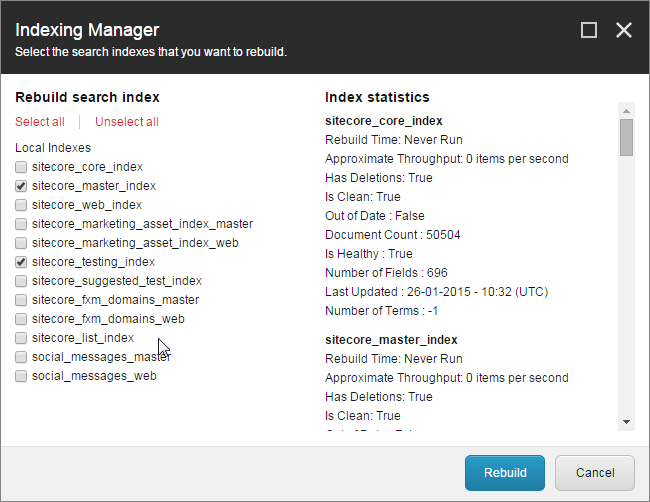Click the Unselect all link

[x=127, y=122]
